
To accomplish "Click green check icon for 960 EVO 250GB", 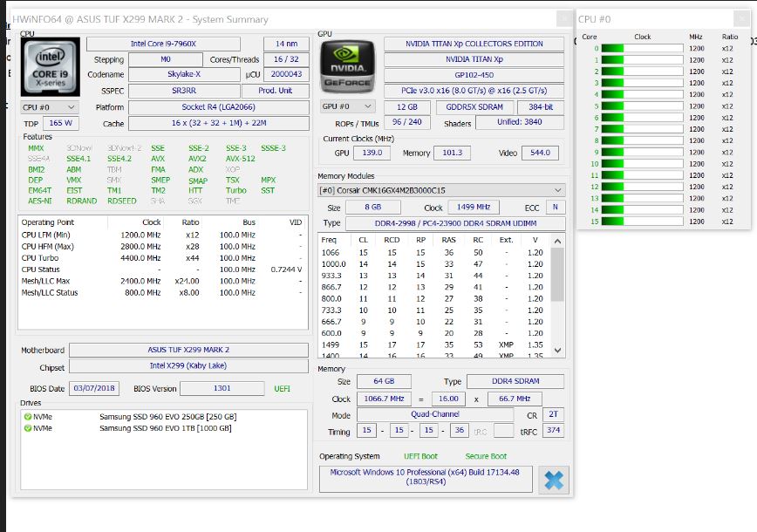I will (28, 417).
